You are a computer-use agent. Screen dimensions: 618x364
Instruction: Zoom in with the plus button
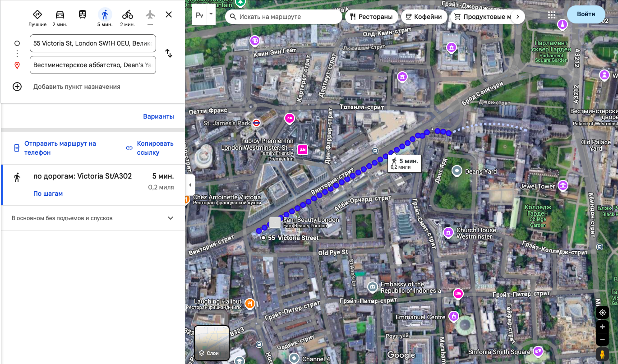pyautogui.click(x=602, y=327)
